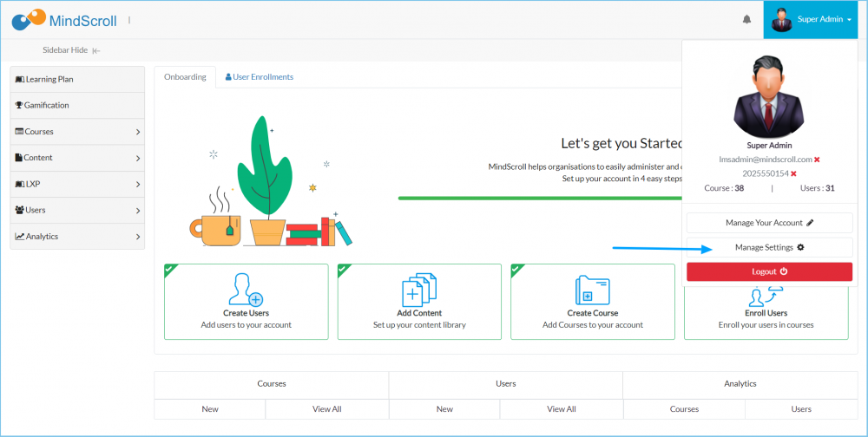Click the Users : 31 count
This screenshot has width=868, height=437.
[x=817, y=188]
